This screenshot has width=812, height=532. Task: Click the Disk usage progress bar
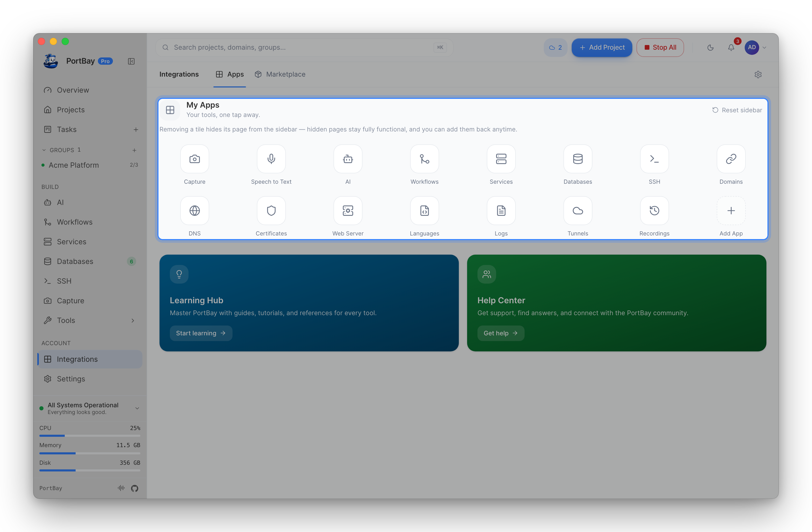(90, 471)
